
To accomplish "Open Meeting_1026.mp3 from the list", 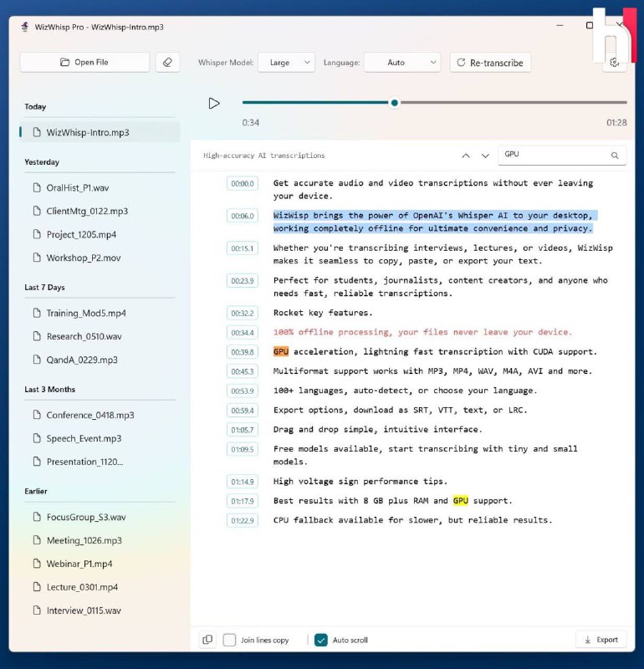I will click(100, 540).
